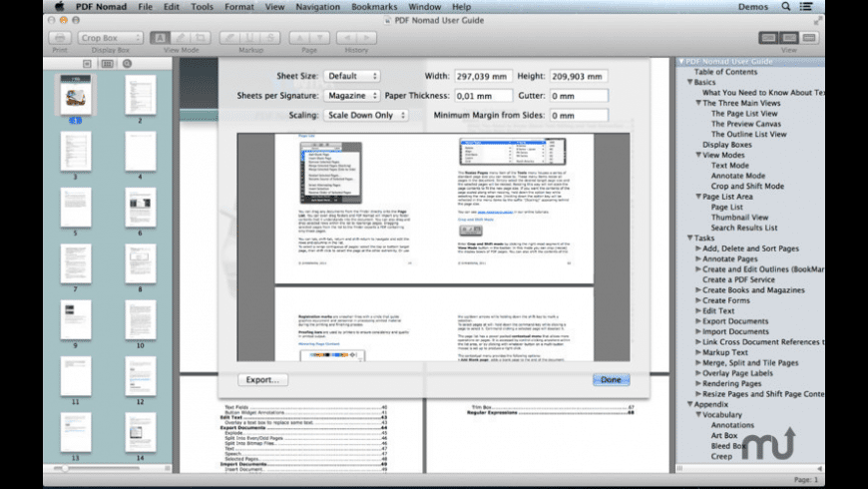868x489 pixels.
Task: Open the Sheet Size dropdown
Action: (x=352, y=76)
